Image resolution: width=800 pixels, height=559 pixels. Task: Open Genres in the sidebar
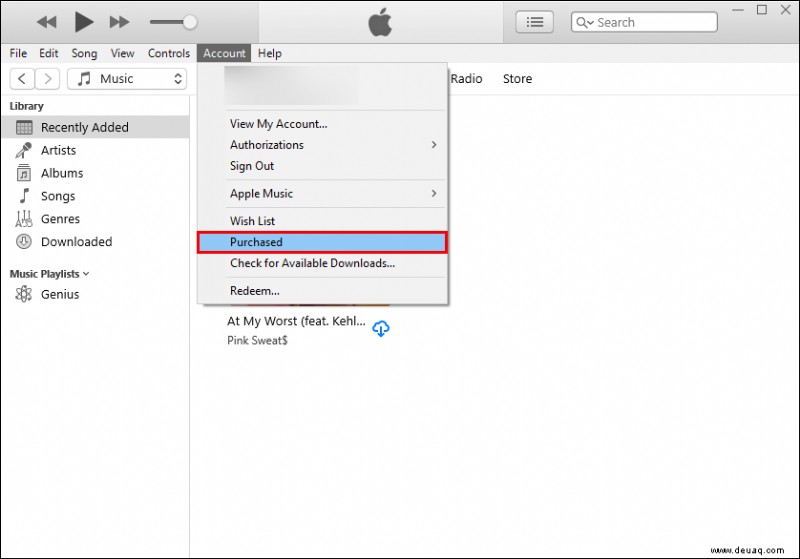[x=95, y=219]
